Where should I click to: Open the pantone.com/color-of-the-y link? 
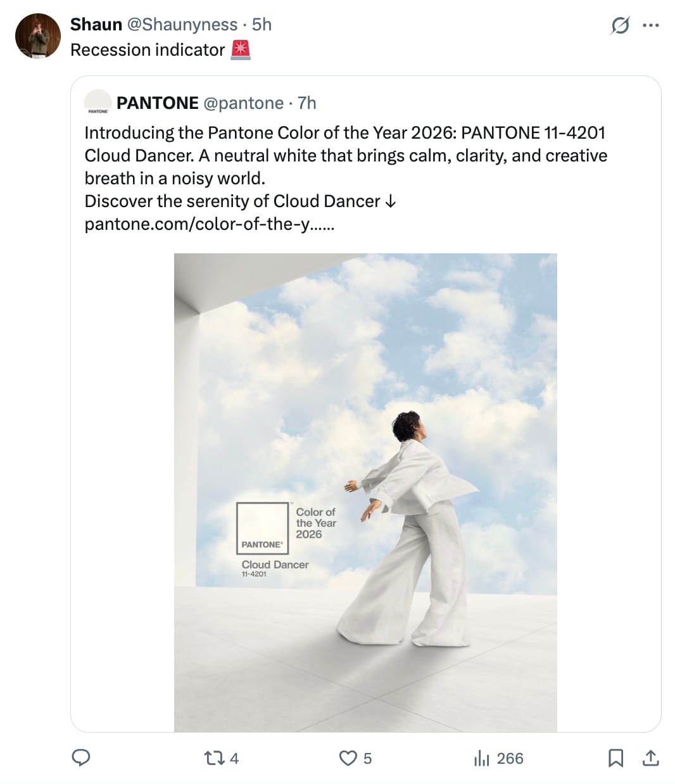pos(210,224)
